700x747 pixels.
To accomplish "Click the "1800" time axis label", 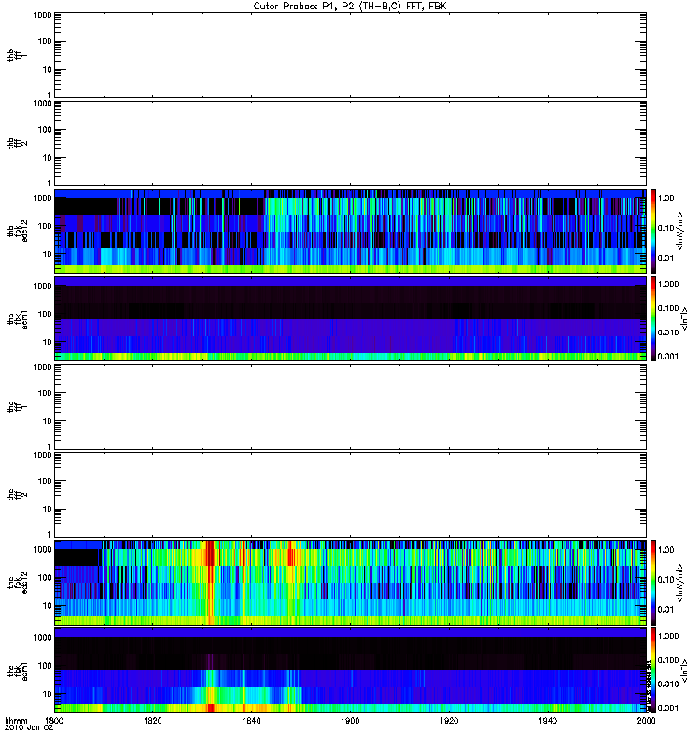I will click(x=54, y=721).
